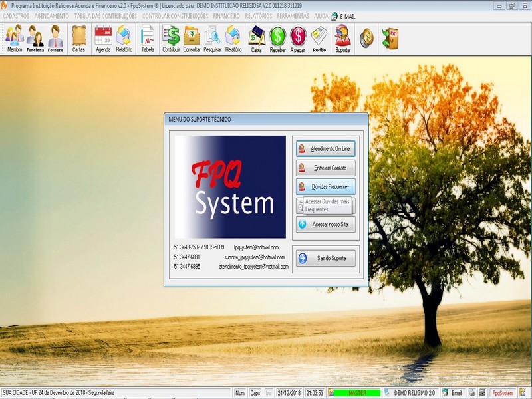Click the green Receber icon
532x399 pixels.
[x=277, y=39]
